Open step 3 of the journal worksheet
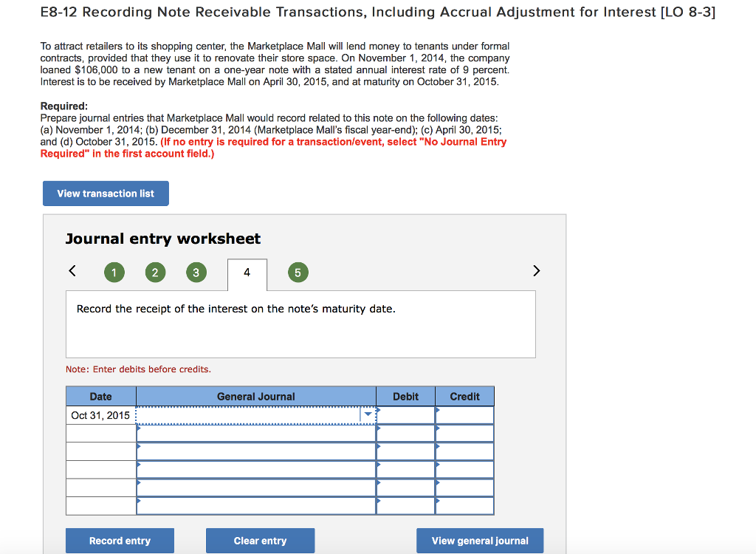This screenshot has height=554, width=756. click(196, 272)
